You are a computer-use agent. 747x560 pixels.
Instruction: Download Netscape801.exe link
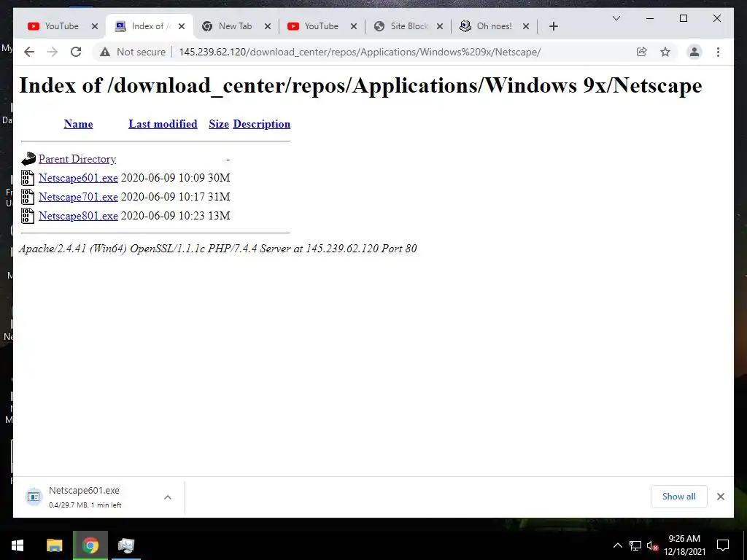78,216
